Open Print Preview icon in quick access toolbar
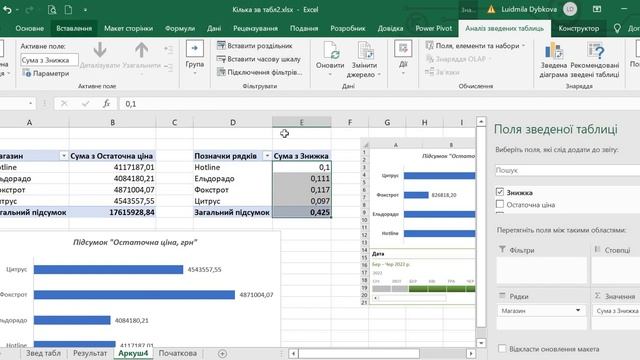640x360 pixels. (52, 9)
